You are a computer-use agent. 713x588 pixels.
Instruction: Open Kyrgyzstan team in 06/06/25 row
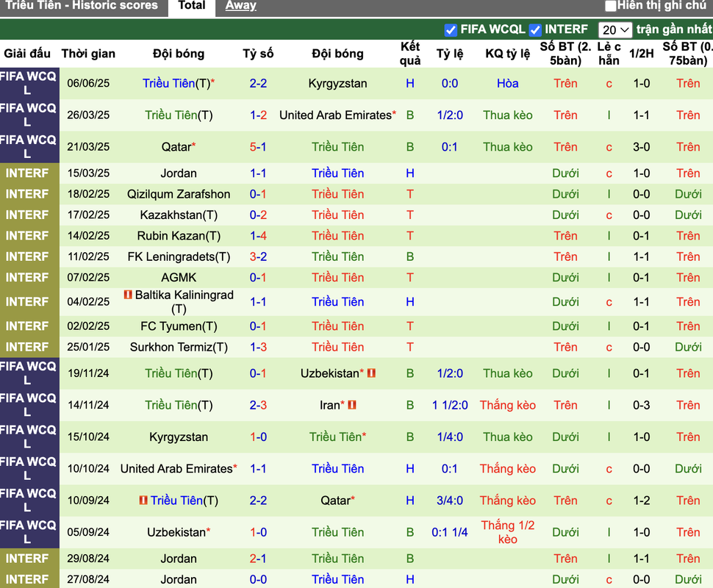tap(337, 83)
